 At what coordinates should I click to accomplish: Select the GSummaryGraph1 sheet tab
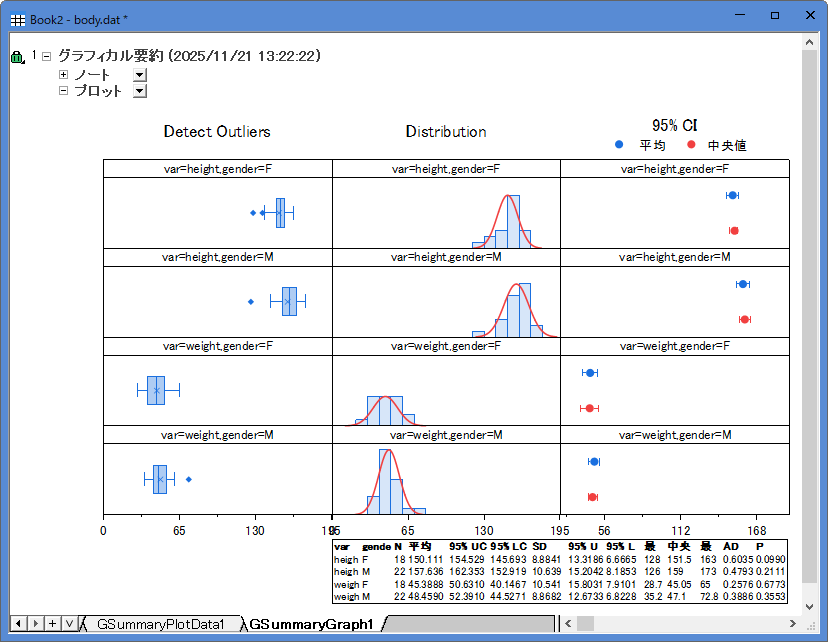[311, 624]
